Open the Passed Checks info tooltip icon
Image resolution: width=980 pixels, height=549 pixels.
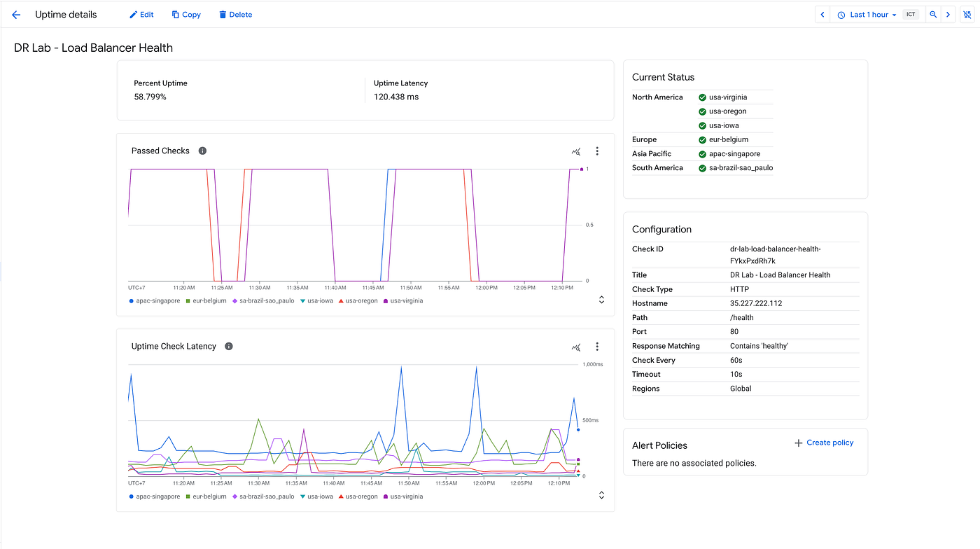(202, 151)
